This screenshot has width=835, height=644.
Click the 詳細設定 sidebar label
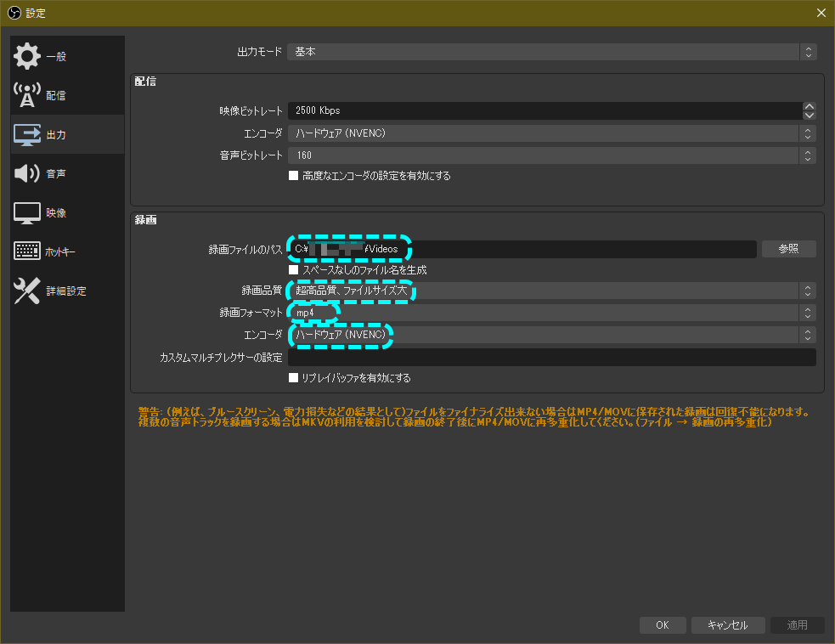pyautogui.click(x=66, y=291)
